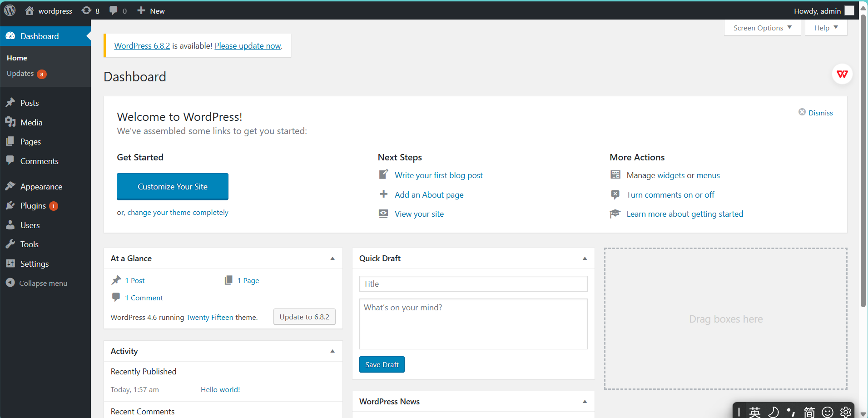Click the home icon beside wordpress

30,10
